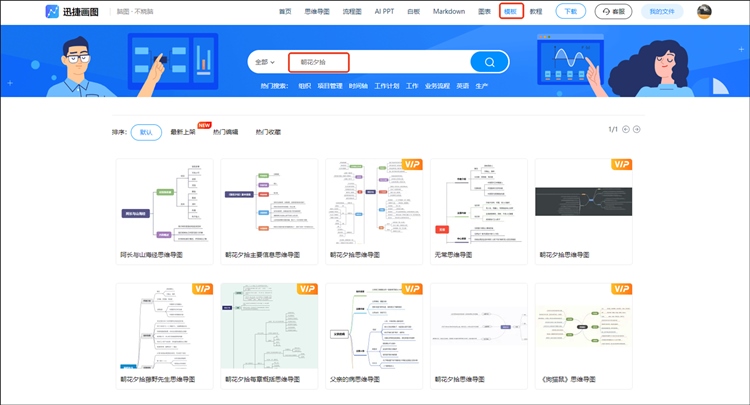The width and height of the screenshot is (750, 405).
Task: Open 阿长与山海经思维导图 template thumbnail
Action: (x=165, y=202)
